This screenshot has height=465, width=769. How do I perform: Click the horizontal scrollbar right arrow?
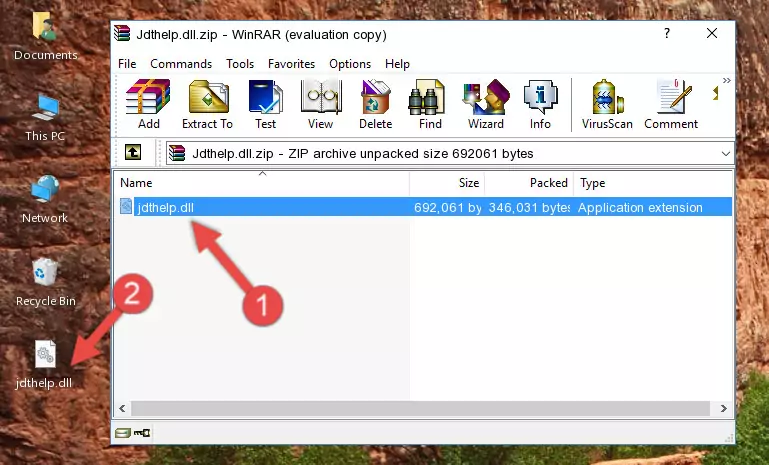723,408
